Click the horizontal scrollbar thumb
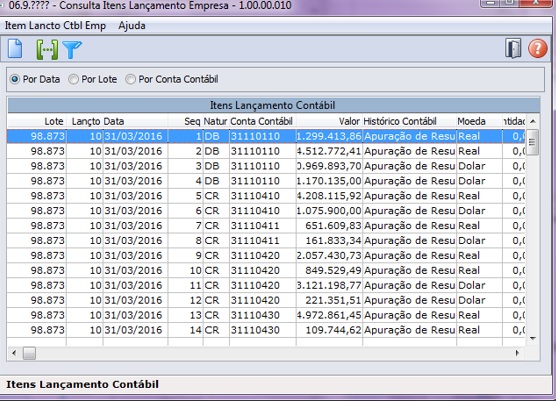Viewport: 556px width, 402px height. [x=29, y=353]
